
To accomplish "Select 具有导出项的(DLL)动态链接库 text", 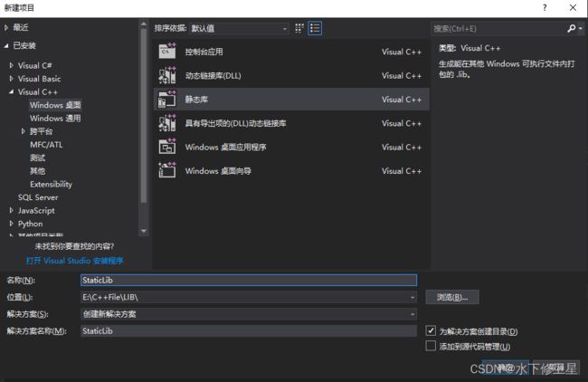I will click(x=235, y=123).
